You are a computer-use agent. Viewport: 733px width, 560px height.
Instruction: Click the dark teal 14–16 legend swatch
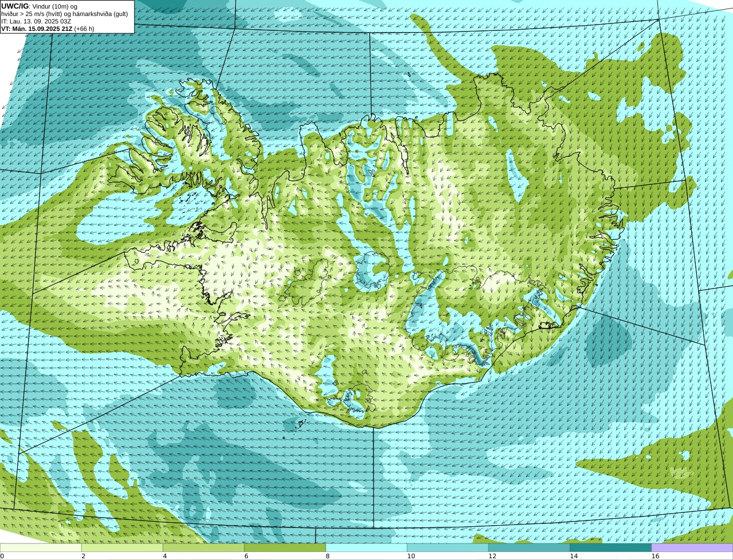(611, 548)
